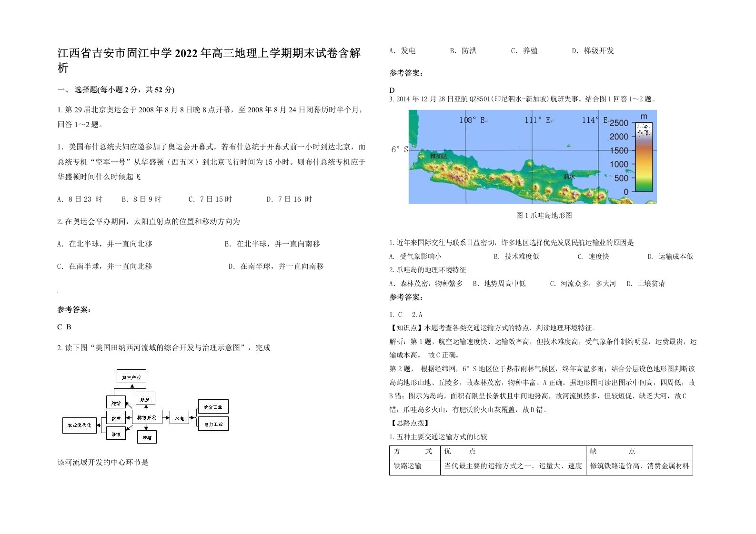Click the 冶金工业 box in the diagram
This screenshot has height=534, width=756.
click(213, 406)
